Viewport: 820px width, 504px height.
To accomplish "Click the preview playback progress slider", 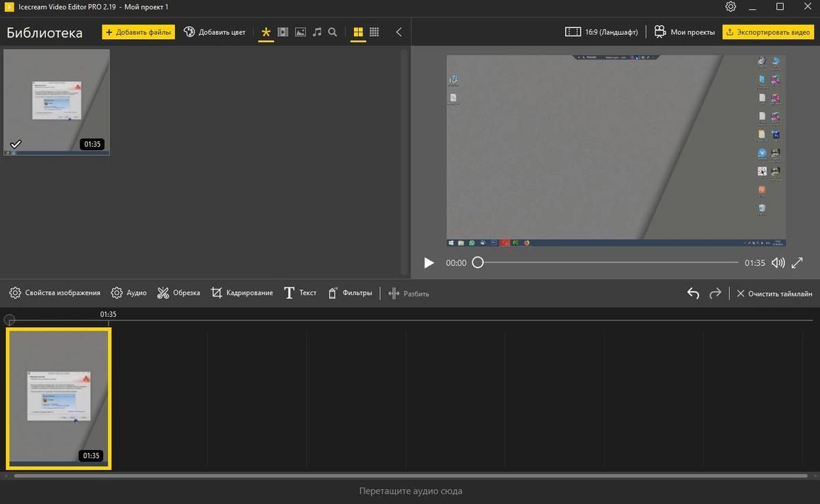I will tap(608, 263).
